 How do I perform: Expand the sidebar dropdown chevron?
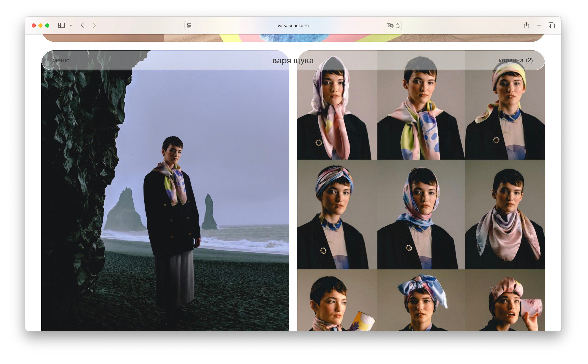tap(71, 26)
